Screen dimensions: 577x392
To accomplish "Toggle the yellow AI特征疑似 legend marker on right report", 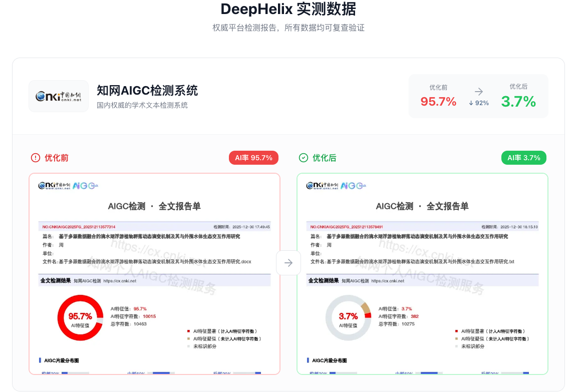I will (x=457, y=338).
